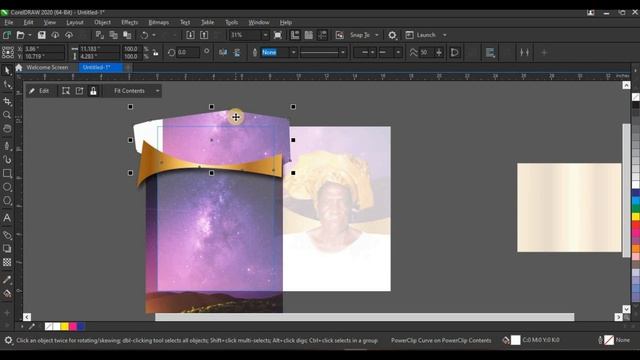Open the File menu
640x360 pixels.
point(9,22)
